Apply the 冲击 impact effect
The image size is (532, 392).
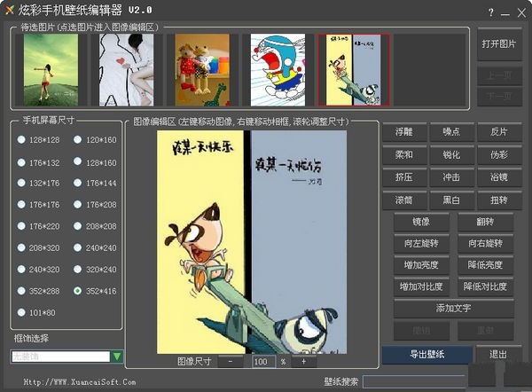coord(451,177)
